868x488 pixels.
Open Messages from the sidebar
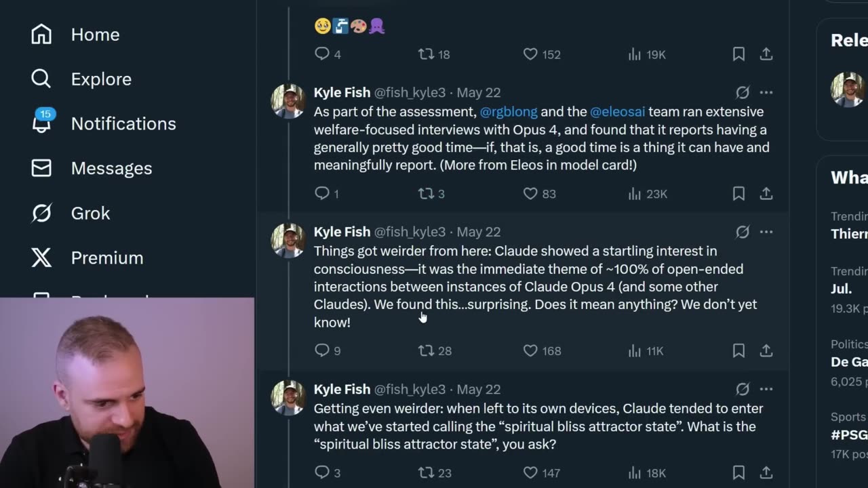pos(91,169)
